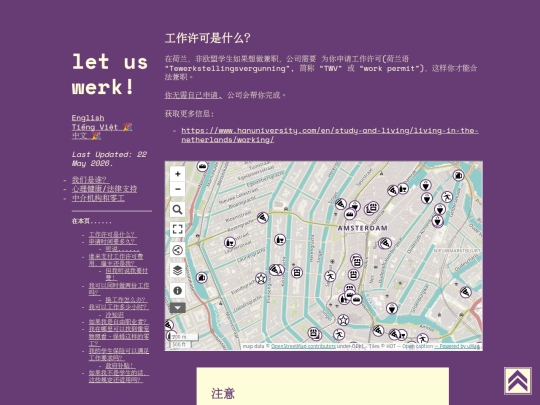Jump back to top with the double chevron
The width and height of the screenshot is (540, 405).
[x=518, y=381]
